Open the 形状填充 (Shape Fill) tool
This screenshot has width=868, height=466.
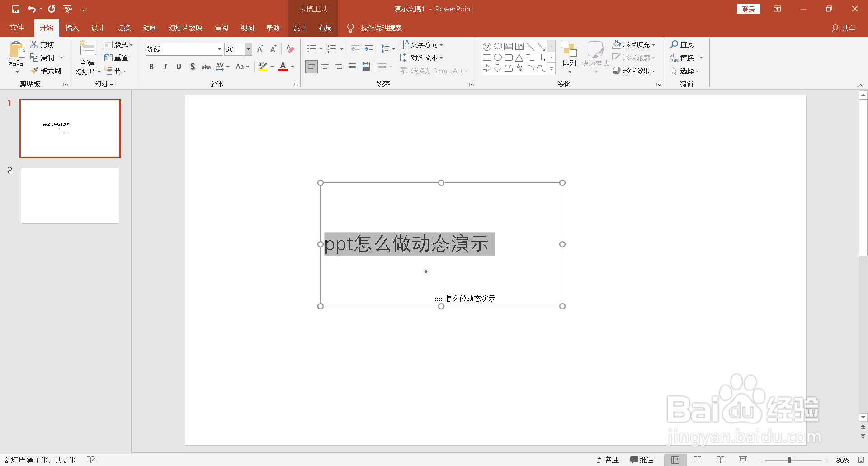(x=634, y=44)
